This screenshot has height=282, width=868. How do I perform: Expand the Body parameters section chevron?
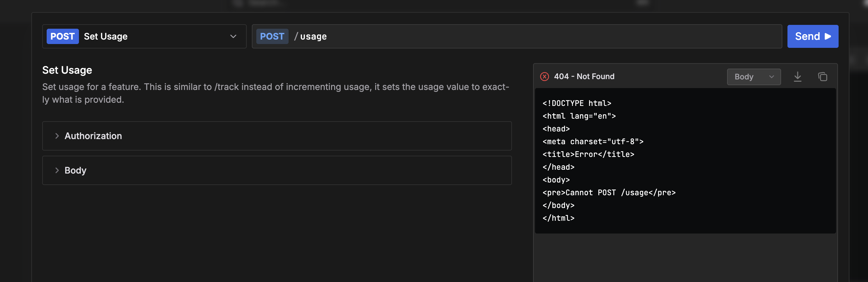pyautogui.click(x=57, y=170)
